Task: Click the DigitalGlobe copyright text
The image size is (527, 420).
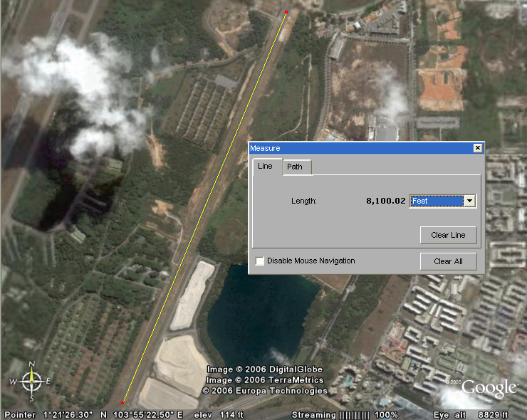Action: [x=265, y=369]
